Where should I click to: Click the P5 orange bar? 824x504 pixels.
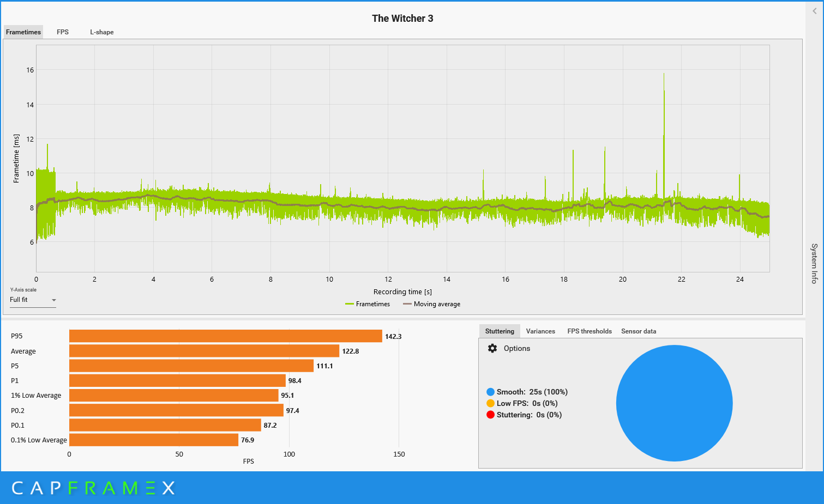tap(191, 366)
